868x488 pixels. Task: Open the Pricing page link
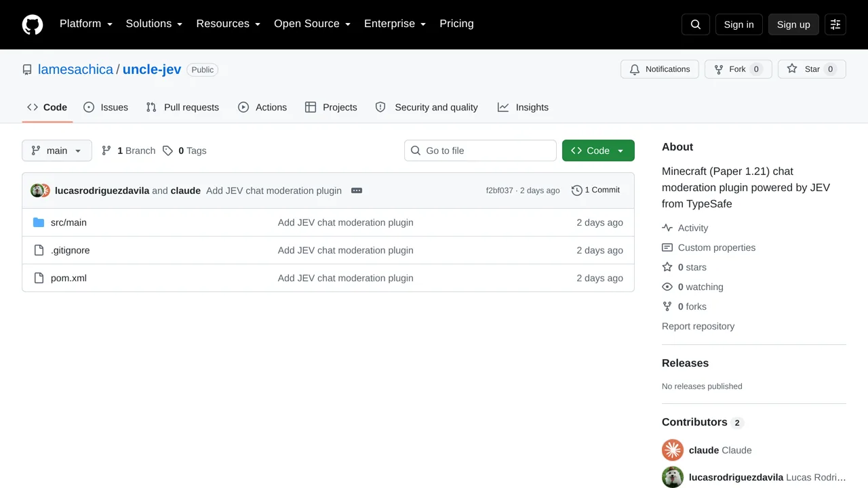456,24
